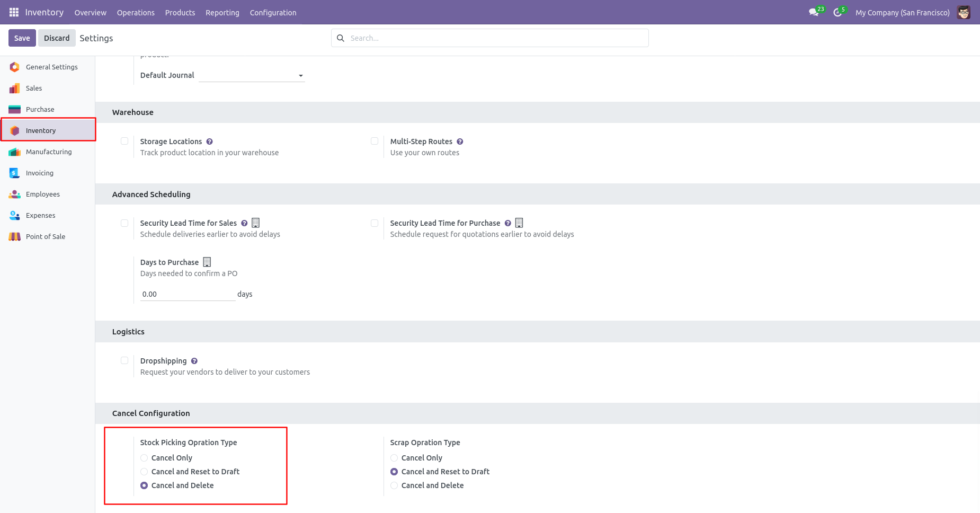Open the Operations menu

coord(136,12)
